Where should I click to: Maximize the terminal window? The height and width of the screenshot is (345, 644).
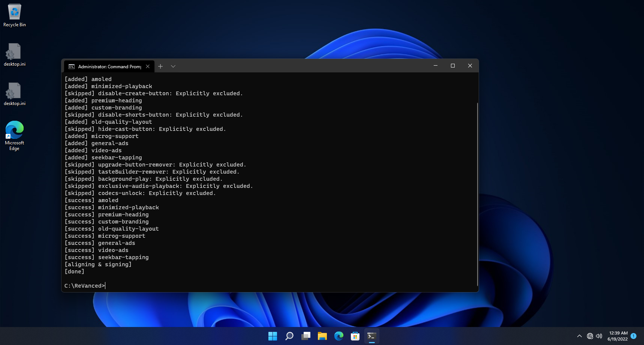[453, 66]
